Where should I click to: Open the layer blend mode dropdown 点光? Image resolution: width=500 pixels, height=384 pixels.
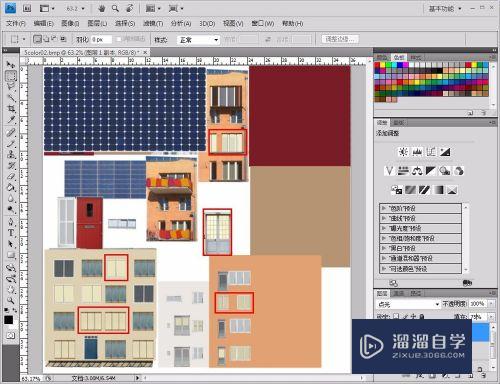point(408,304)
